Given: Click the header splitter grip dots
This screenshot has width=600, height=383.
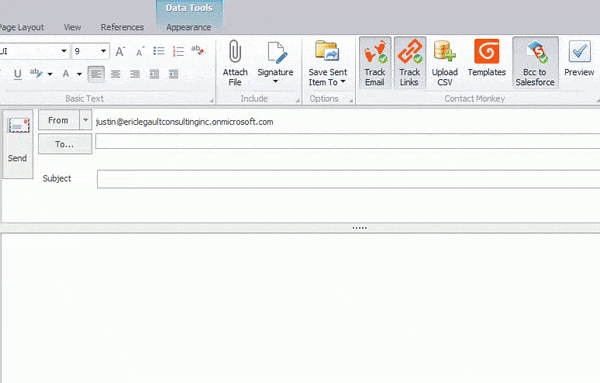Looking at the screenshot, I should [x=359, y=228].
